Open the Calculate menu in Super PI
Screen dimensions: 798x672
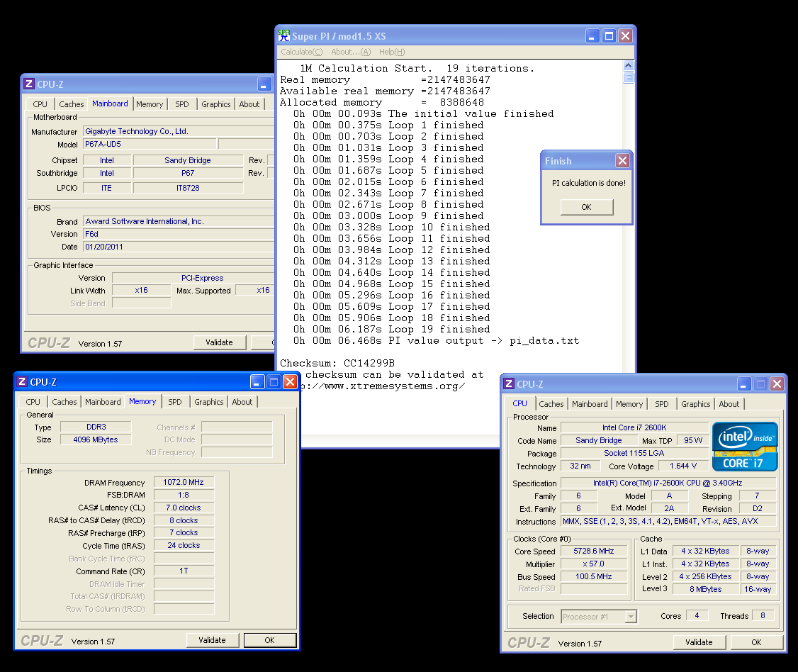point(302,52)
